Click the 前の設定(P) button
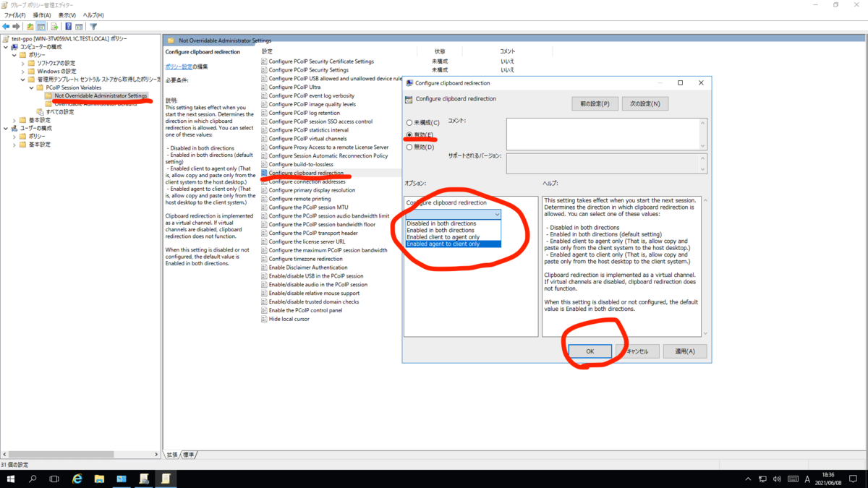868x488 pixels. point(595,104)
